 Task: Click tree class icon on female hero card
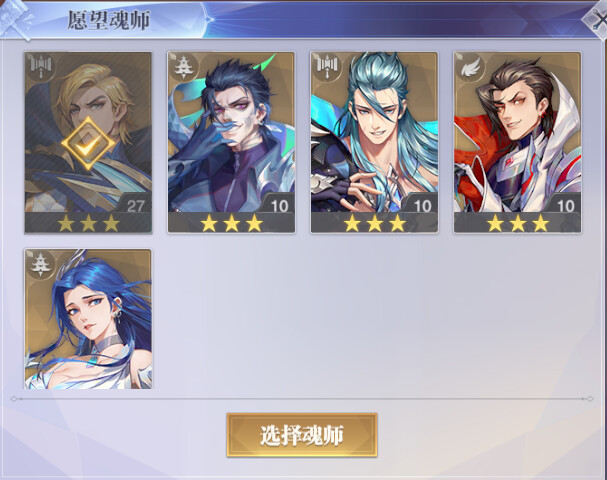41,264
